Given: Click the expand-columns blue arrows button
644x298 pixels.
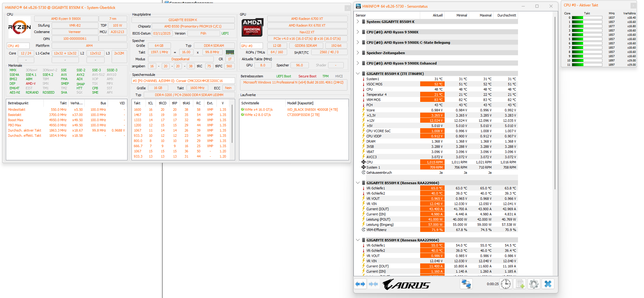Looking at the screenshot, I should [x=360, y=284].
